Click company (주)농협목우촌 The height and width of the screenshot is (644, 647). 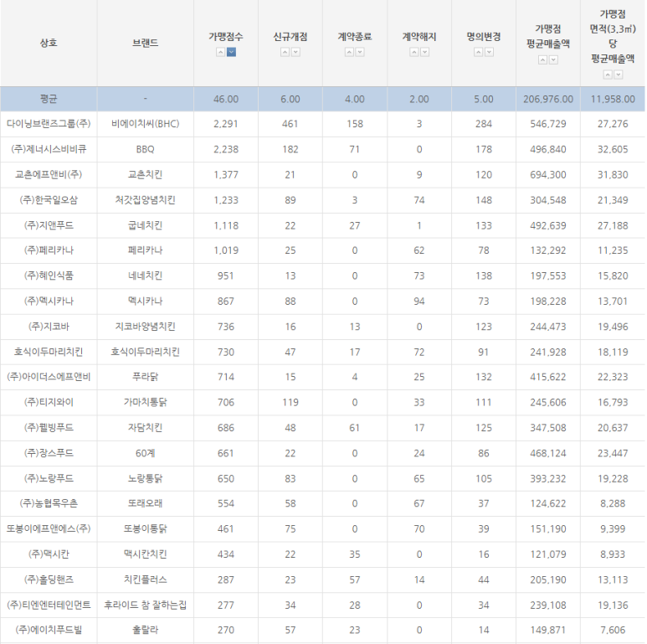[49, 503]
